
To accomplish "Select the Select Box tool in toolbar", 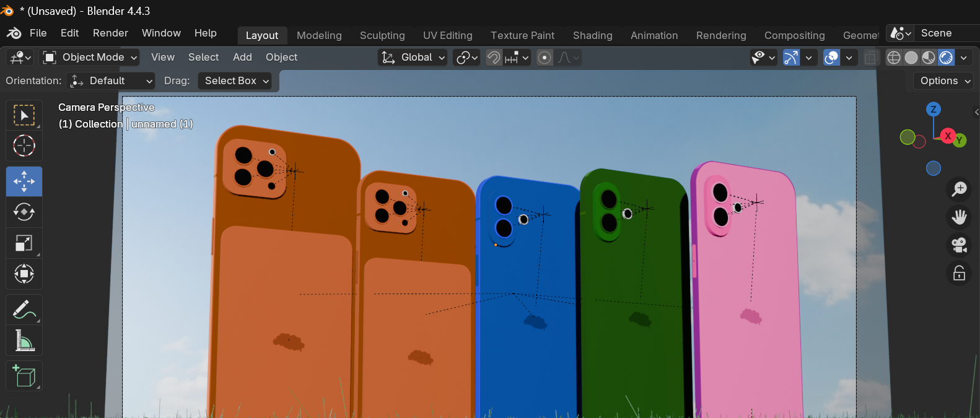I will point(24,115).
